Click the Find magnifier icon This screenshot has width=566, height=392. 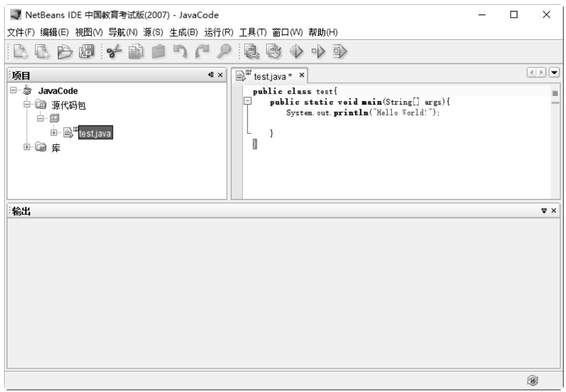point(224,52)
